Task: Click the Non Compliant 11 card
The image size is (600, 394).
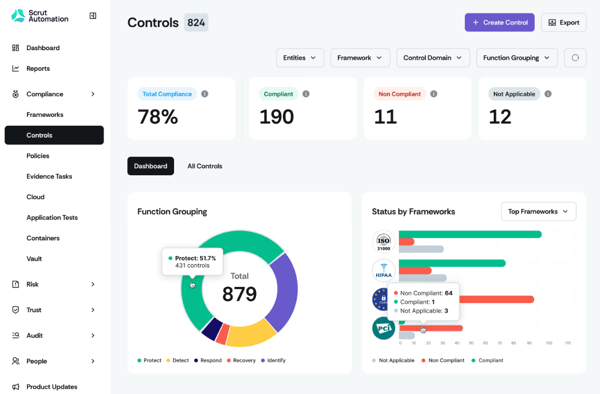Action: click(417, 109)
